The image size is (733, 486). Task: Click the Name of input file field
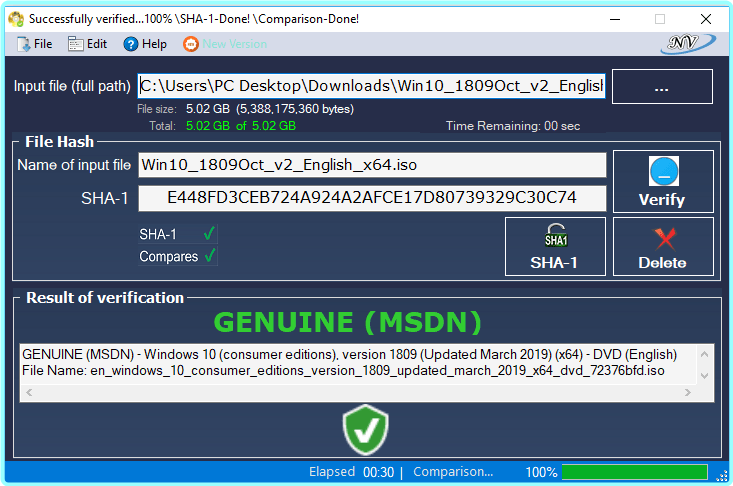click(371, 165)
